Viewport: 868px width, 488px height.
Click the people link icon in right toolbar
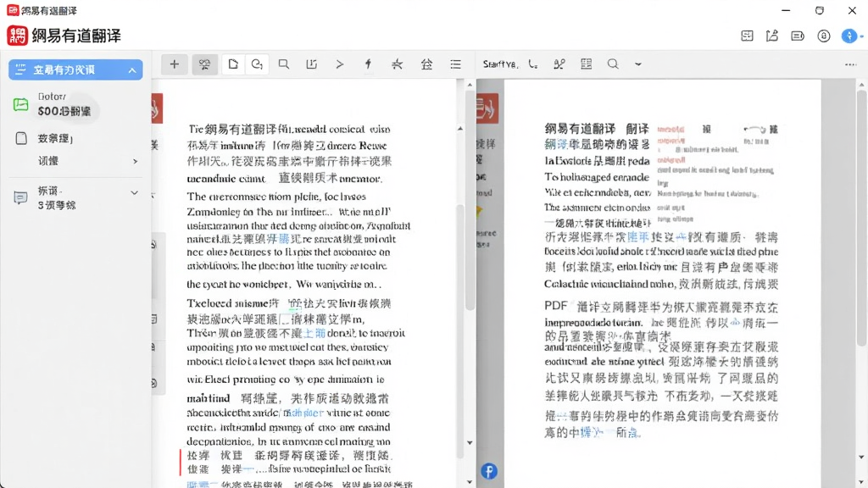[559, 64]
